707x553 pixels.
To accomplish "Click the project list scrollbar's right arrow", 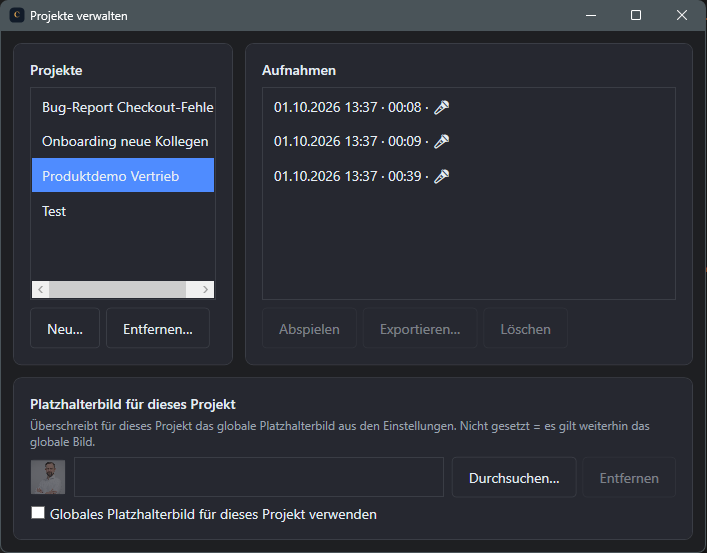I will click(205, 290).
